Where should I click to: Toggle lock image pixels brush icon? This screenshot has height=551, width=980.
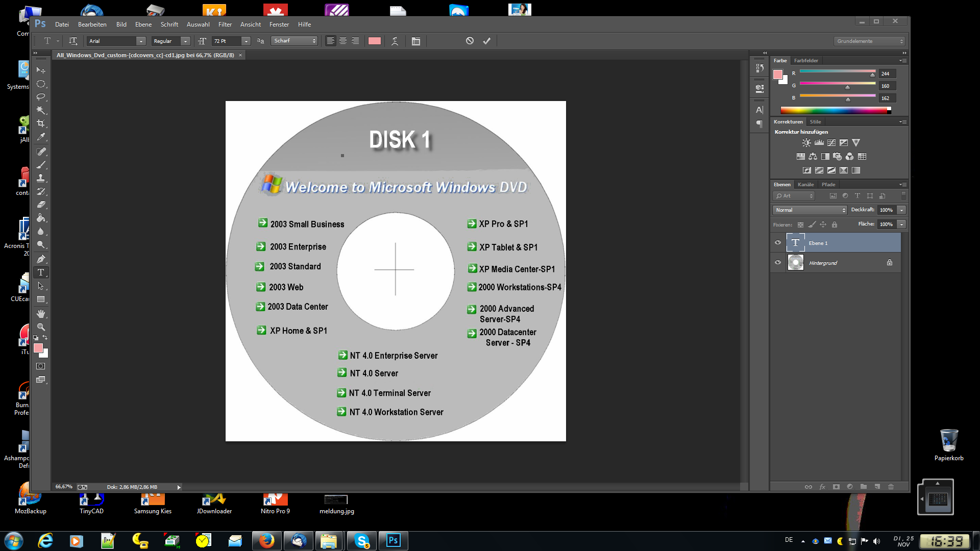point(812,224)
